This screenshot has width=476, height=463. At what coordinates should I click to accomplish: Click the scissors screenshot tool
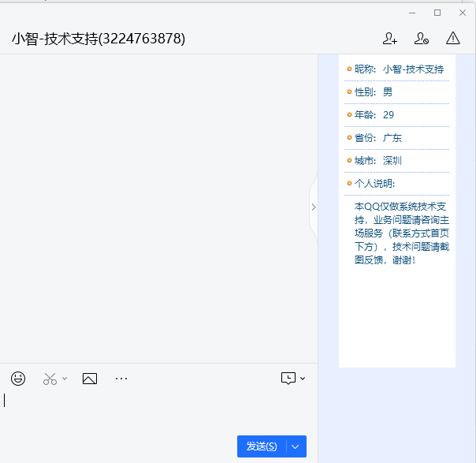pos(50,379)
